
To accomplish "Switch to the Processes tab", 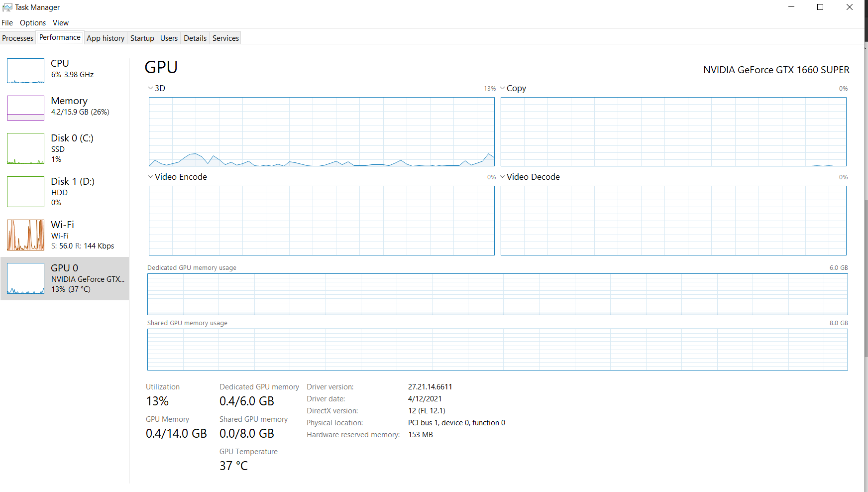I will tap(18, 38).
